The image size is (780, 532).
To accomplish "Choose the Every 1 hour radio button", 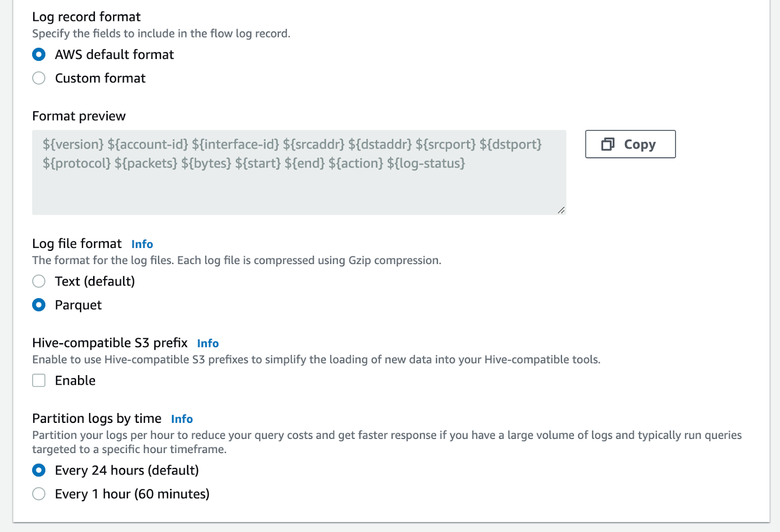I will click(x=39, y=494).
